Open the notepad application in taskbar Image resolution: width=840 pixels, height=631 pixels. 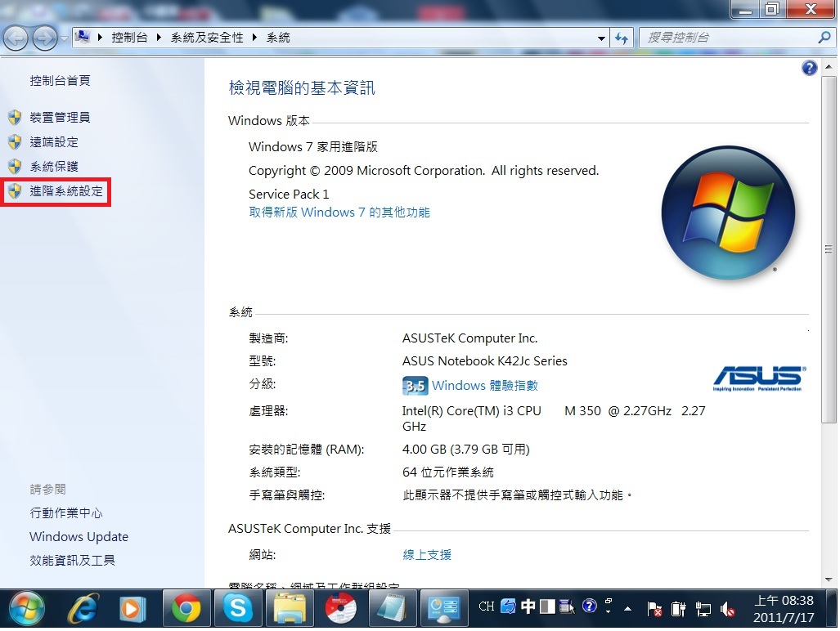point(392,608)
